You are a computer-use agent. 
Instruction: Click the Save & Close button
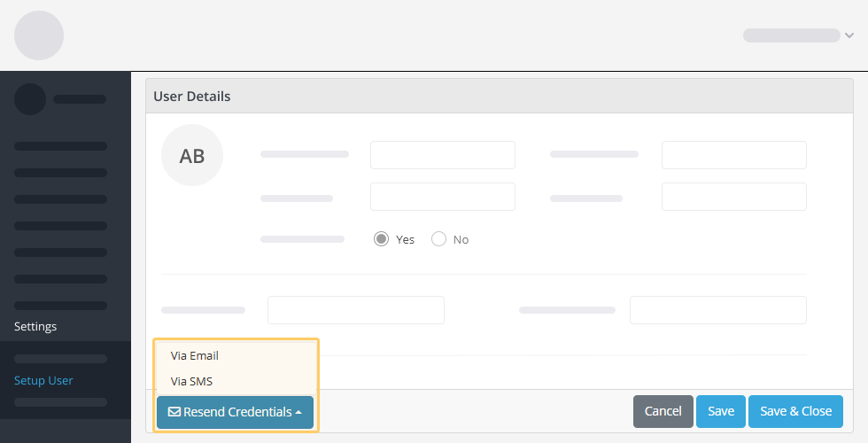pos(795,411)
